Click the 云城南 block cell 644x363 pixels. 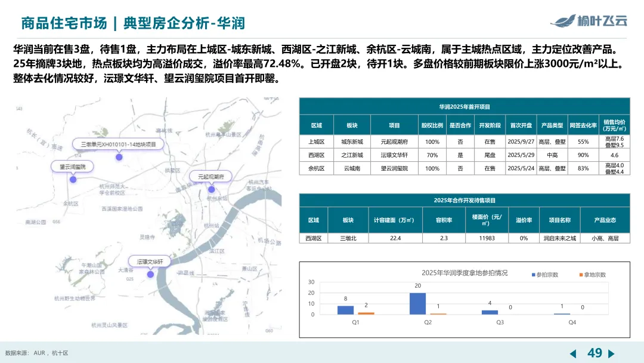click(x=352, y=168)
